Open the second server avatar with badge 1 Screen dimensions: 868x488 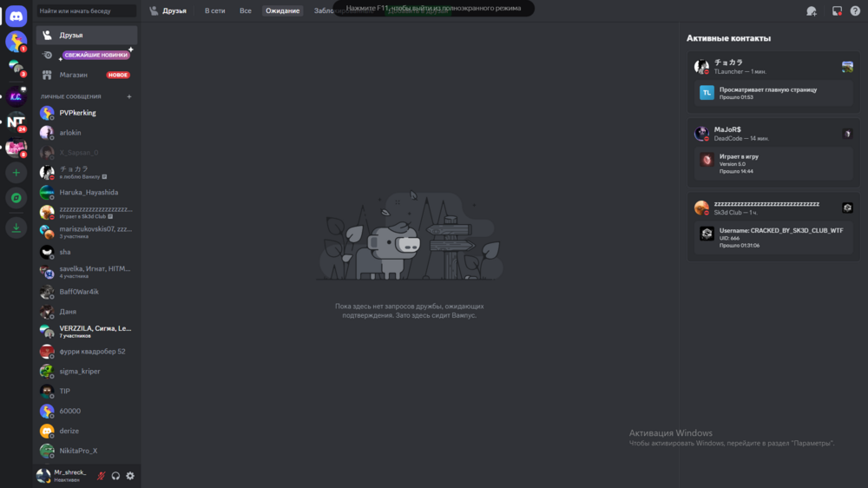click(x=16, y=42)
